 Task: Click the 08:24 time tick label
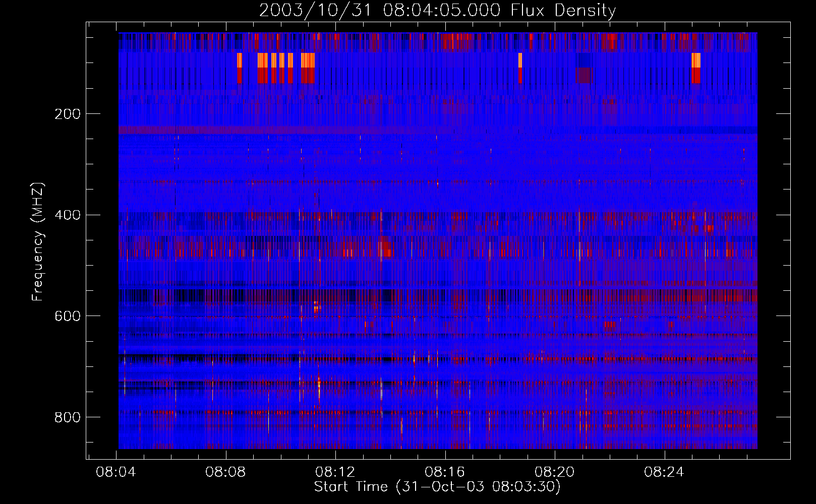664,472
